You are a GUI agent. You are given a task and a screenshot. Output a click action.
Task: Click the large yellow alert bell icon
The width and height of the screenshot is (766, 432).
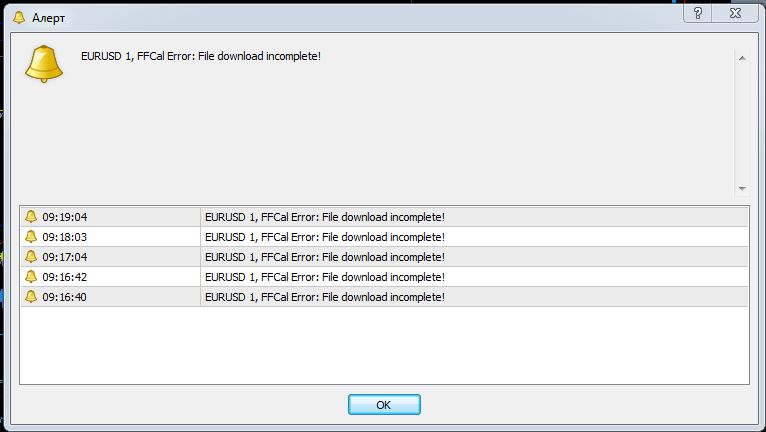44,64
